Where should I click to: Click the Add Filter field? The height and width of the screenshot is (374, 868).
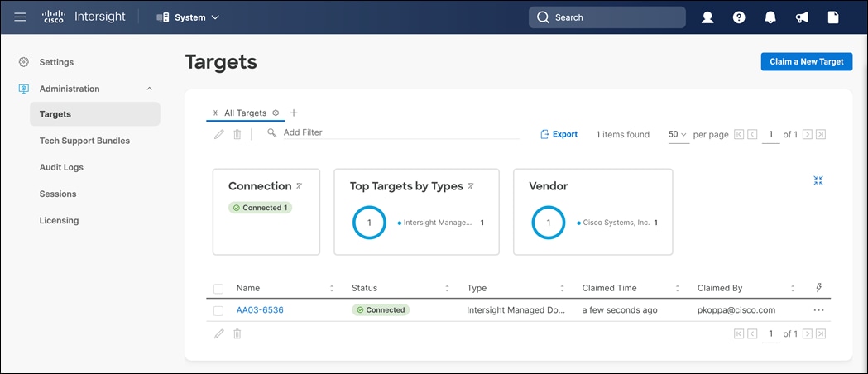[401, 132]
